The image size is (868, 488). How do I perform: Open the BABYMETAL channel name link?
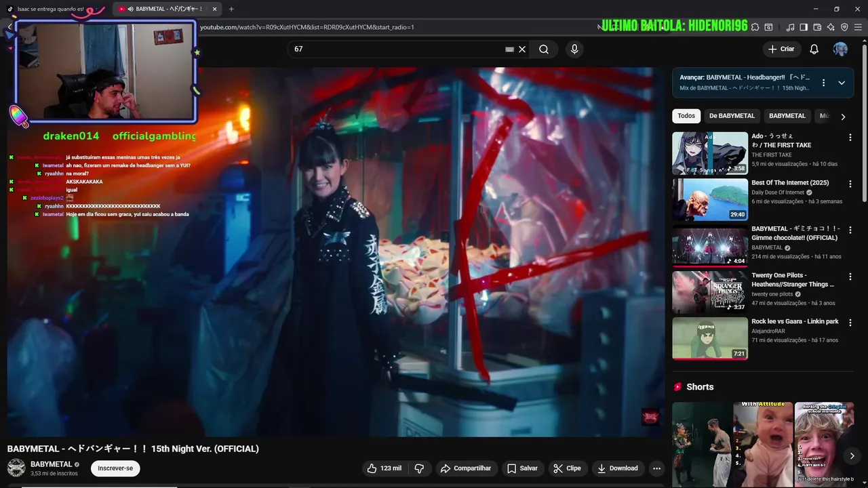pos(51,464)
